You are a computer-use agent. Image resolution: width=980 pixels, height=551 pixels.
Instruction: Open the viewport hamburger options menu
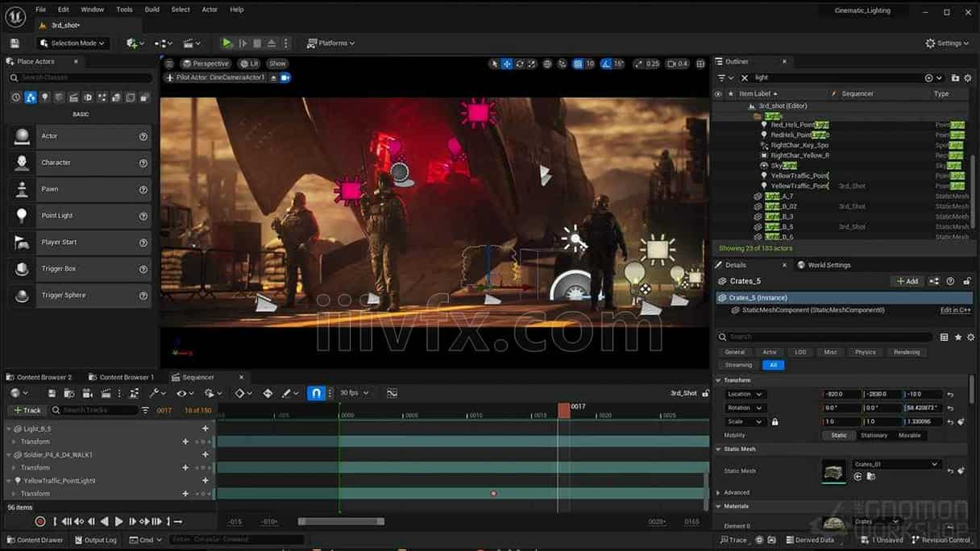pyautogui.click(x=168, y=64)
